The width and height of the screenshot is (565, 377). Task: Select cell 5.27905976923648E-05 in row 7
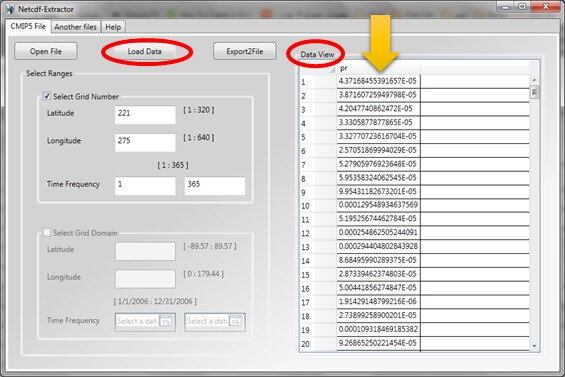pyautogui.click(x=378, y=164)
